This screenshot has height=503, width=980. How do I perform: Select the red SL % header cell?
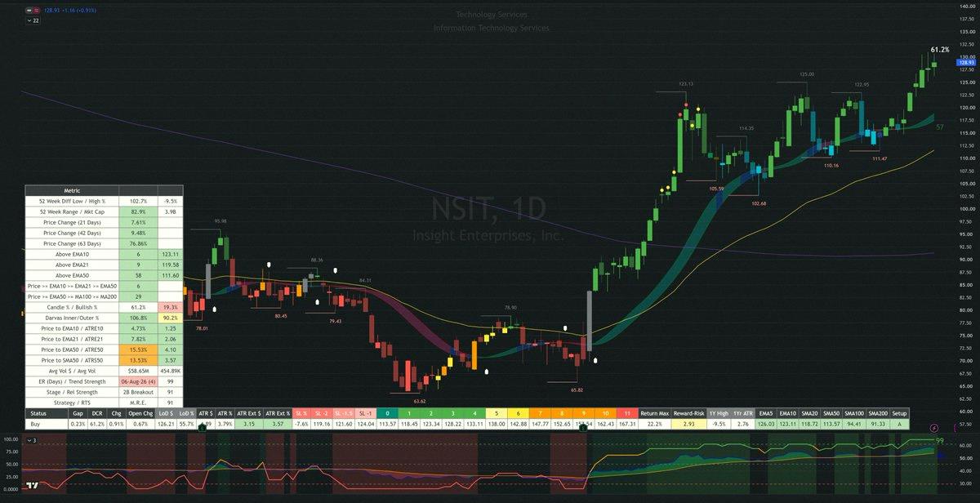pos(303,413)
